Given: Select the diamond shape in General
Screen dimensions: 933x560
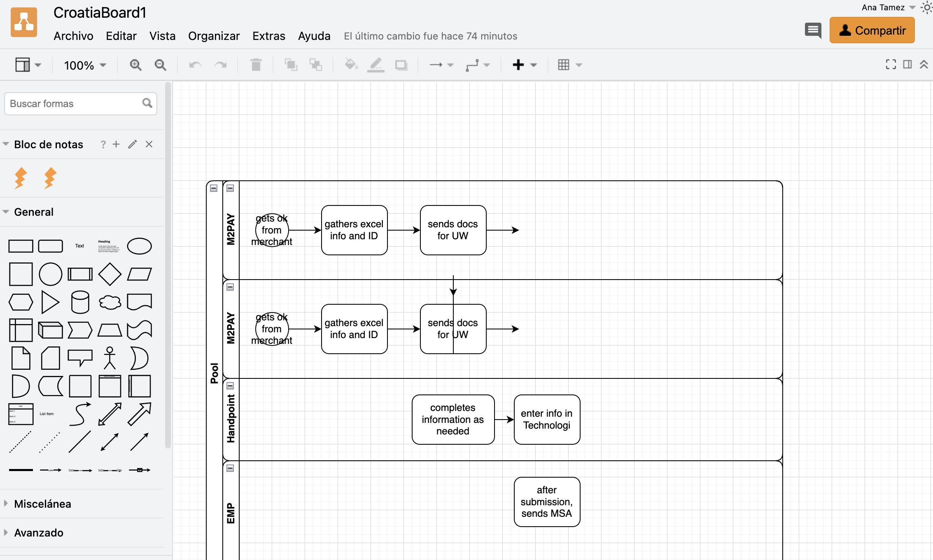Looking at the screenshot, I should (x=110, y=274).
